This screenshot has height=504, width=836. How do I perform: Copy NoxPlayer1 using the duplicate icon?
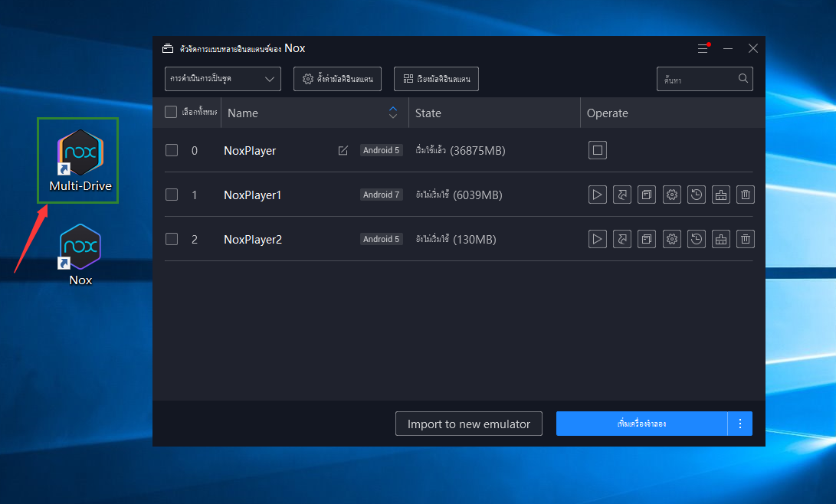647,195
